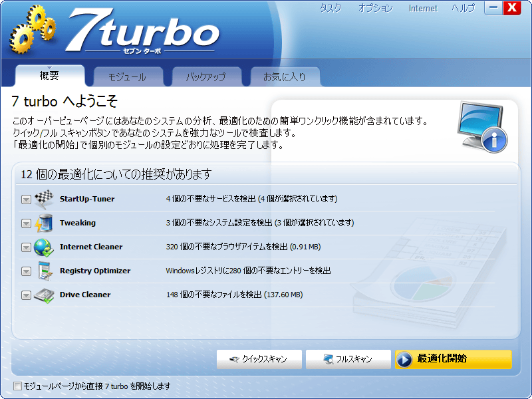Click the Drive Cleaner hard disk icon
Screen dimensions: 532x399
pos(44,295)
